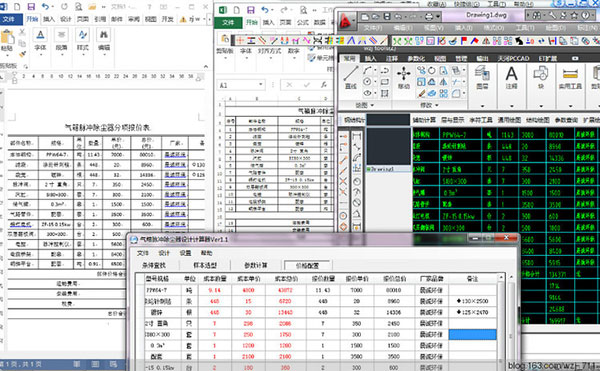Screen dimensions: 600x371
Task: Undo the last action in Word
Action: point(45,7)
